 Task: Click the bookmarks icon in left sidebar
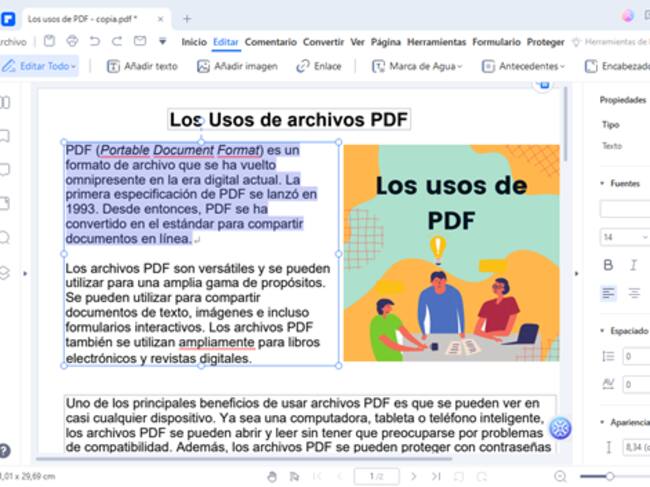6,135
